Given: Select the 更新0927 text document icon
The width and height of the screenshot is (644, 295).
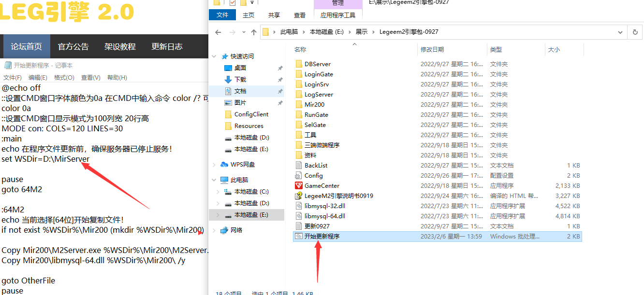Looking at the screenshot, I should pyautogui.click(x=299, y=226).
